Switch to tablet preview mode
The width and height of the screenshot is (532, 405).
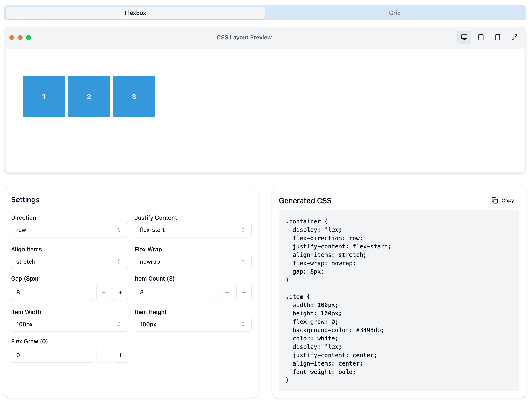(x=481, y=37)
